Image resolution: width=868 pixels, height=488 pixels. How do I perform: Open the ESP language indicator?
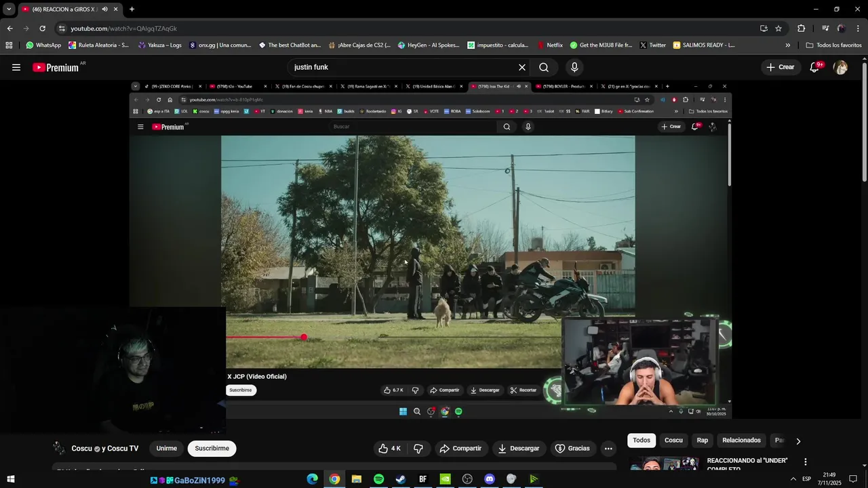pos(807,479)
